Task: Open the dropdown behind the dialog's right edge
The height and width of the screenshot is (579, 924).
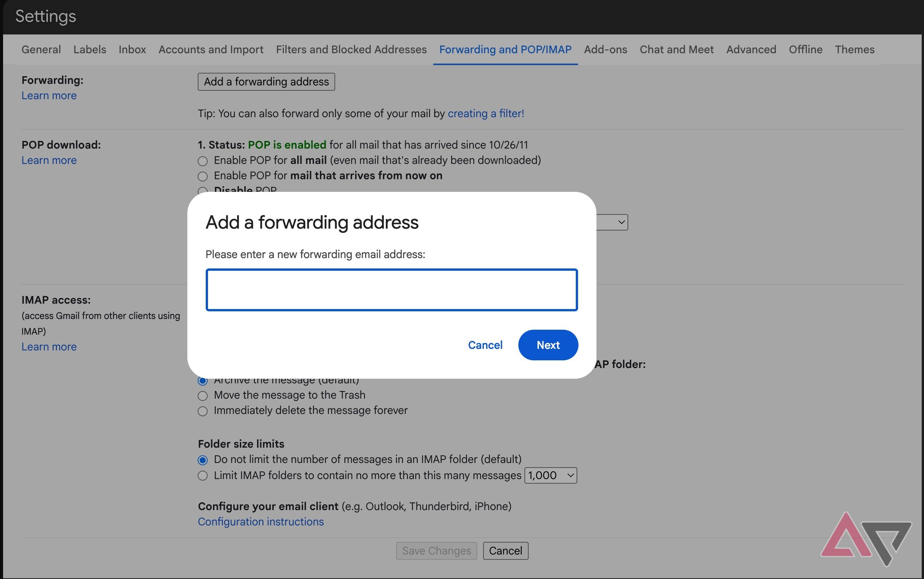Action: [x=612, y=222]
